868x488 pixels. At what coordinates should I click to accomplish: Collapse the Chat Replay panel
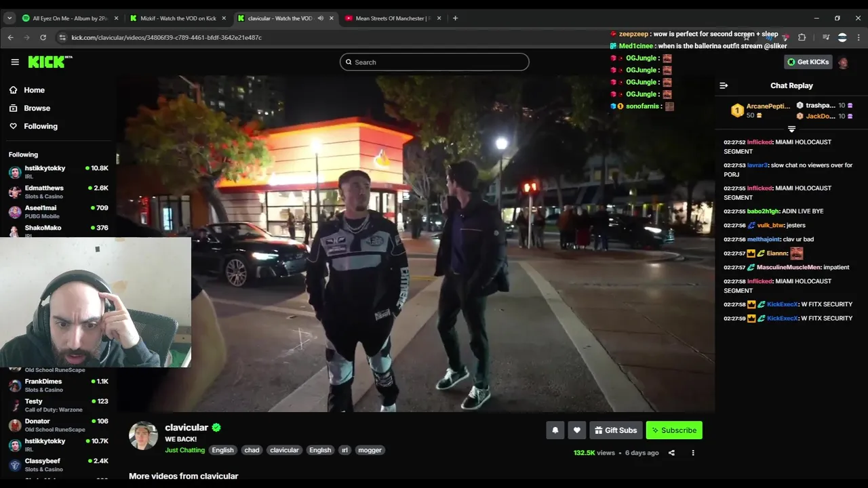[x=724, y=85]
